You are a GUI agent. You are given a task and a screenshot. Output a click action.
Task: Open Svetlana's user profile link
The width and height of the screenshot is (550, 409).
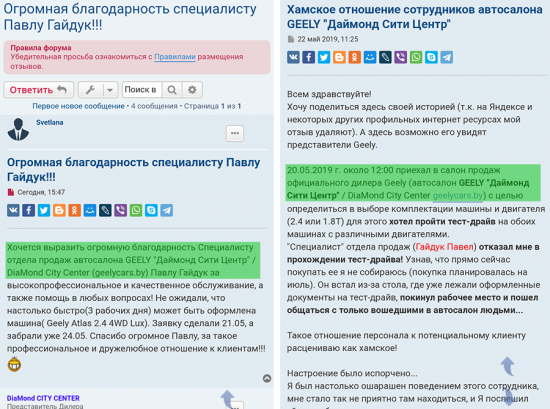click(49, 122)
